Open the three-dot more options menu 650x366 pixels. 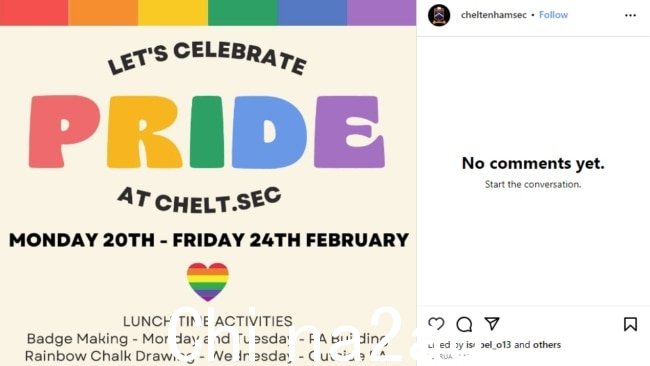click(630, 15)
